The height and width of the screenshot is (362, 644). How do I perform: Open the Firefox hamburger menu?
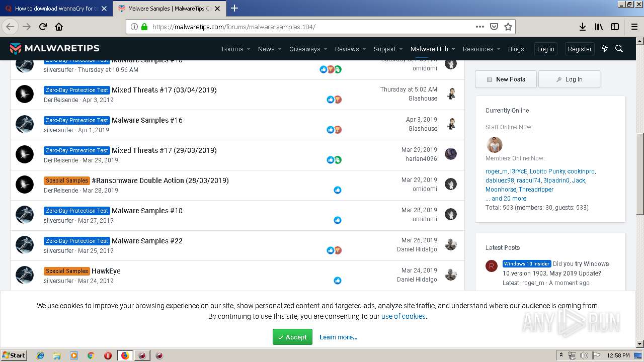coord(634,27)
